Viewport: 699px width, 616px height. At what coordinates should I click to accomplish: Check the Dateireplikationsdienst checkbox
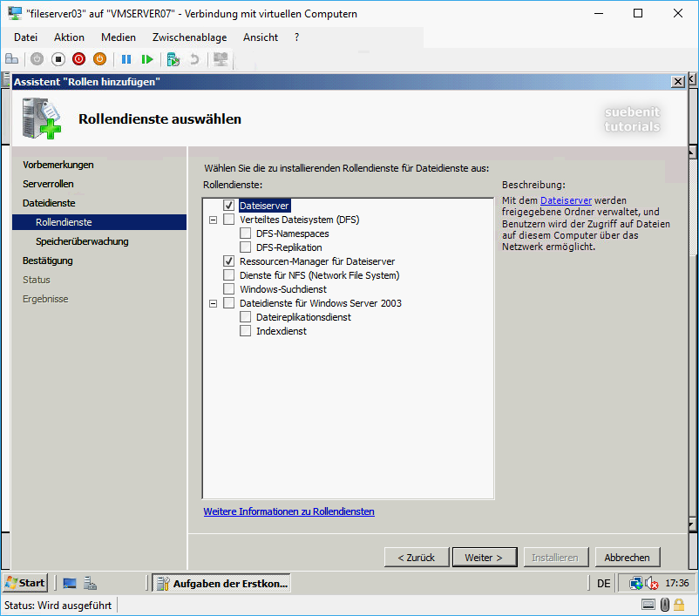(245, 317)
